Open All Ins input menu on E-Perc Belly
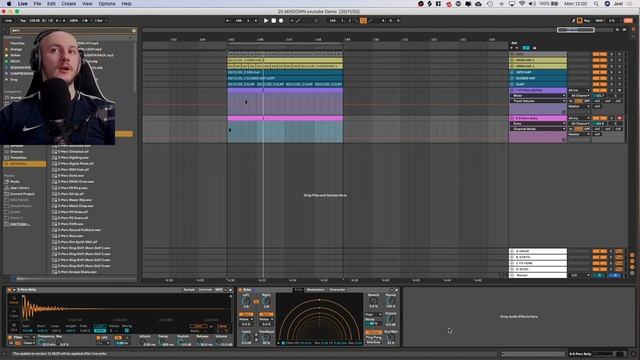 [579, 118]
